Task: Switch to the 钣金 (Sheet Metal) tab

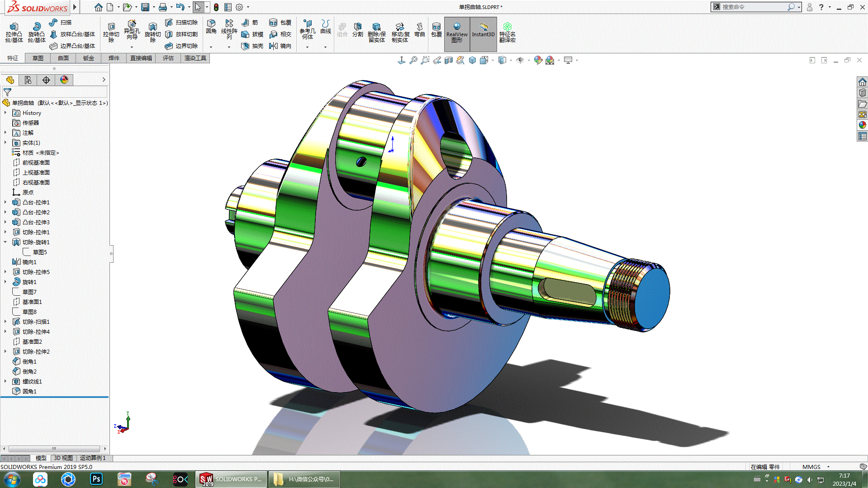Action: tap(89, 58)
